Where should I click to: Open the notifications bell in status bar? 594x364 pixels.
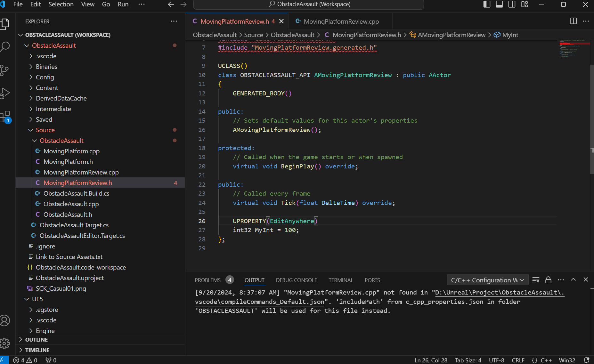point(586,360)
